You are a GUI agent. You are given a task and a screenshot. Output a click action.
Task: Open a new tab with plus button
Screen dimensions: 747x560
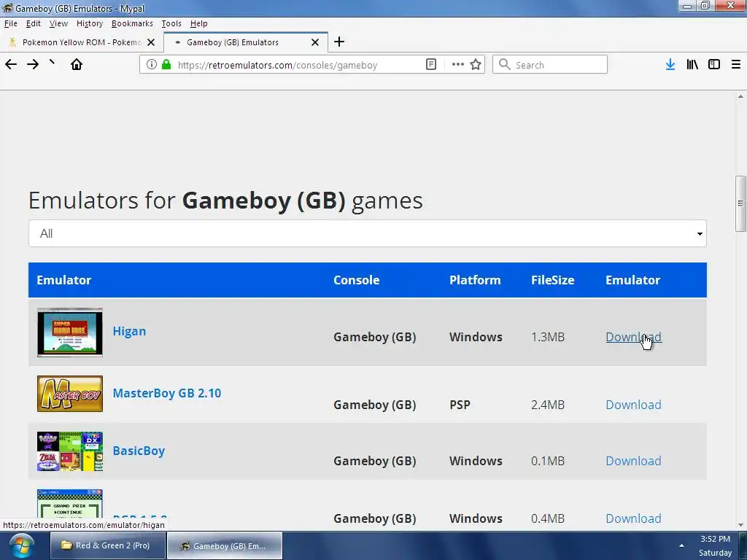[x=339, y=42]
